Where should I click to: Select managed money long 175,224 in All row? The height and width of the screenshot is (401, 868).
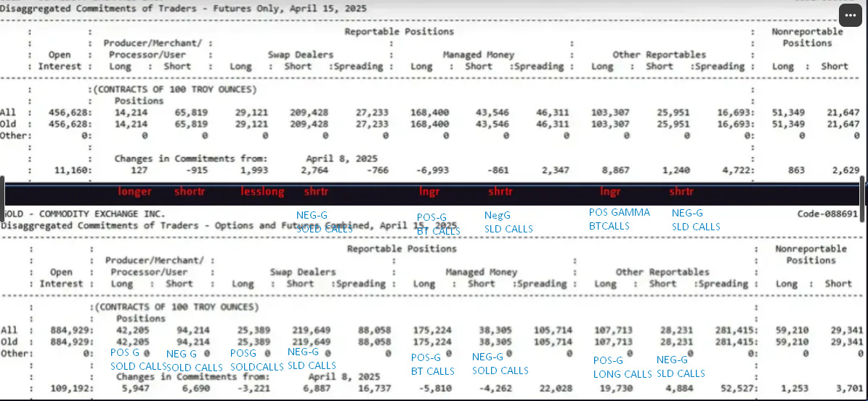[x=431, y=330]
